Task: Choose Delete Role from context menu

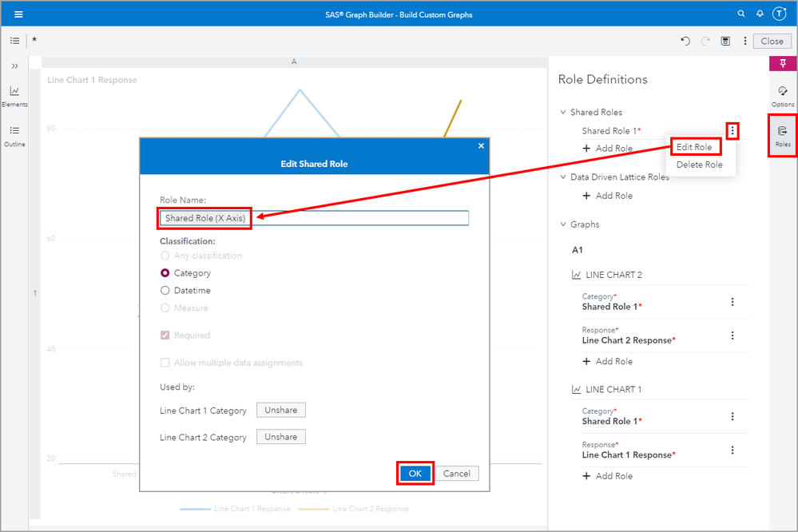Action: pos(699,165)
